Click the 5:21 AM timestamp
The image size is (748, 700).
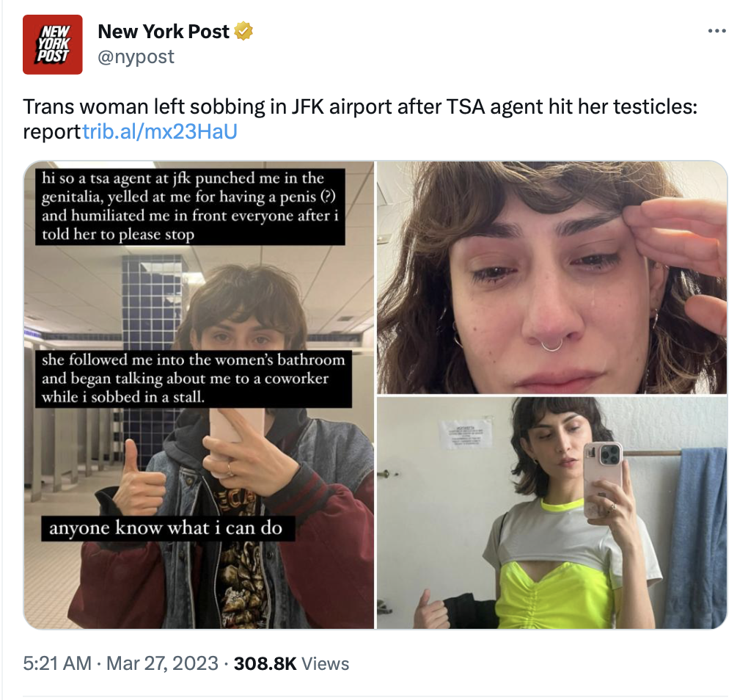(x=57, y=663)
